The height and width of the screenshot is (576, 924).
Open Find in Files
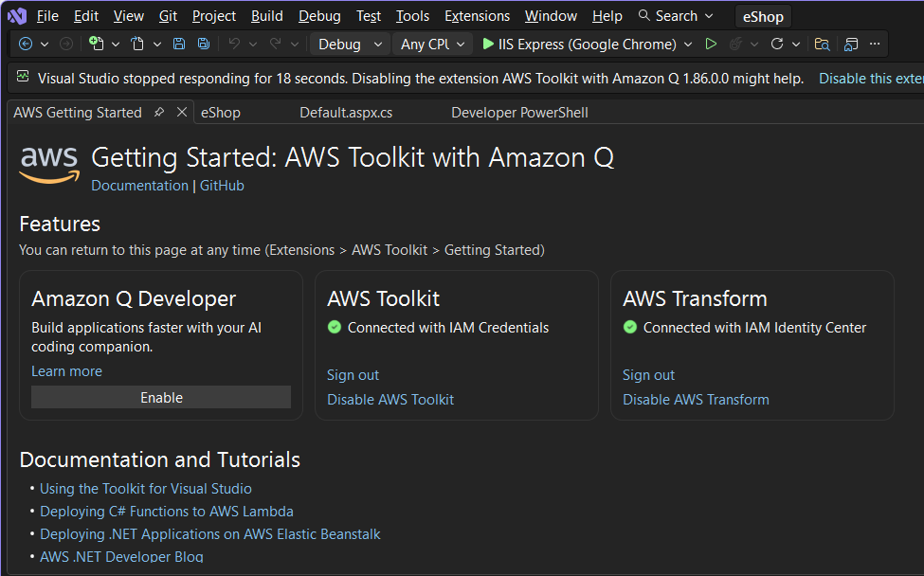(x=821, y=44)
